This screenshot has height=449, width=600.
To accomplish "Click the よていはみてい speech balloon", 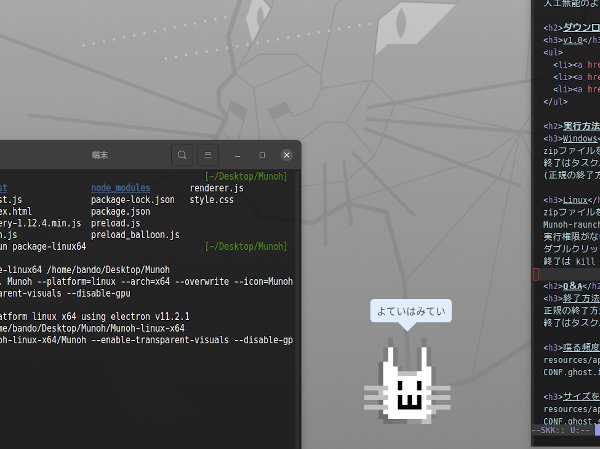I will click(410, 312).
